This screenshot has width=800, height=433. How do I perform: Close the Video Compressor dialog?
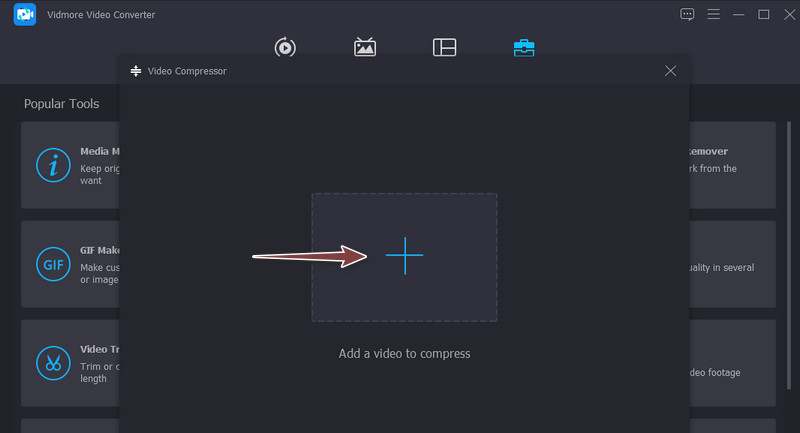tap(670, 71)
